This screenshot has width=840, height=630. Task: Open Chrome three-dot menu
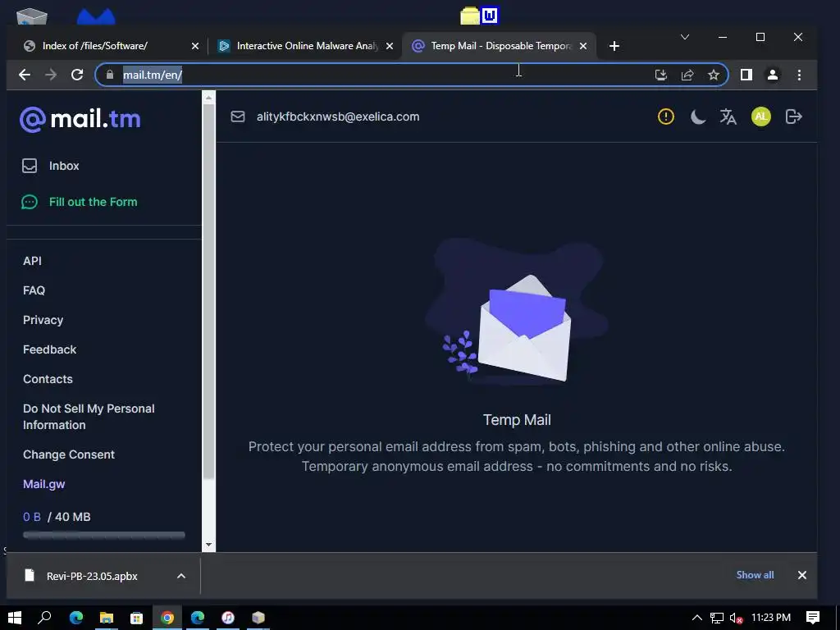click(799, 75)
